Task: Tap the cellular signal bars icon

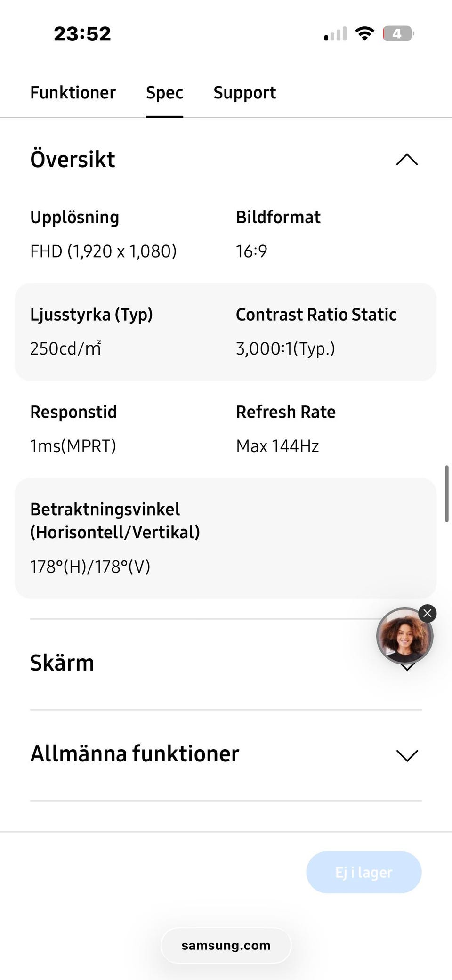Action: [x=335, y=34]
